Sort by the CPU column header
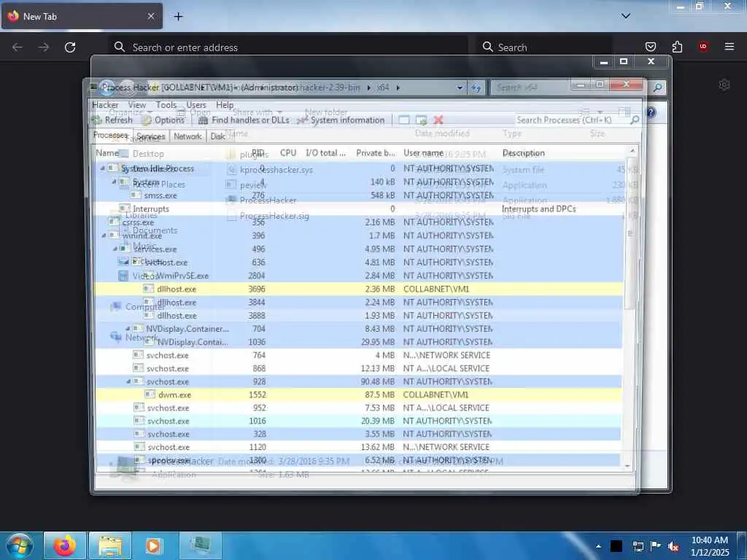 (287, 153)
